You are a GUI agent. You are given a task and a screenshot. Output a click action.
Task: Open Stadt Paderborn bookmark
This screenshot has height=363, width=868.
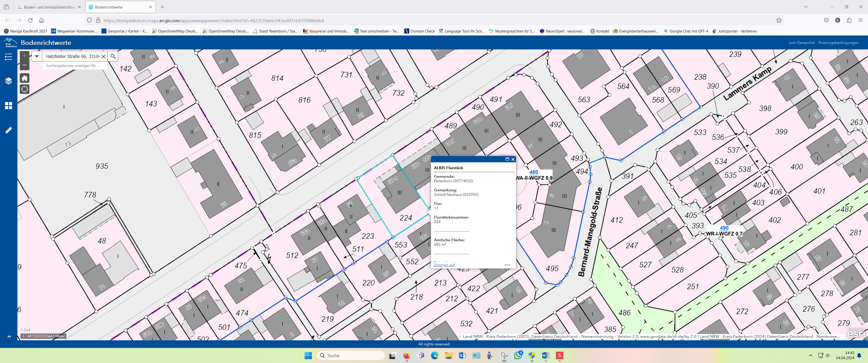click(x=275, y=31)
